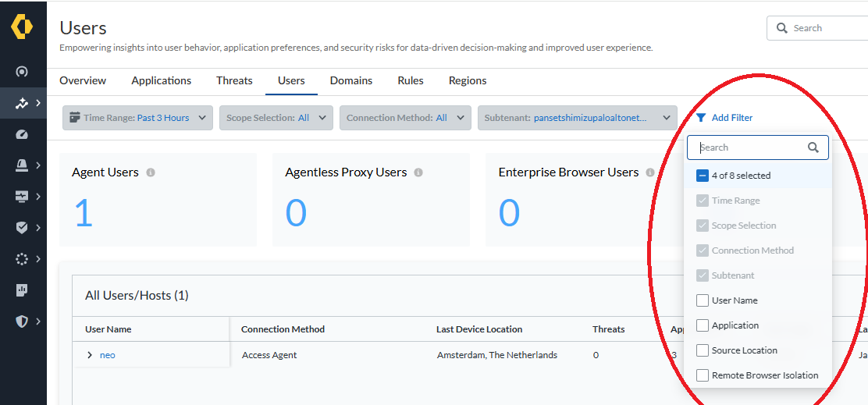This screenshot has width=868, height=405.
Task: Click the Add Filter funnel icon
Action: tap(701, 118)
